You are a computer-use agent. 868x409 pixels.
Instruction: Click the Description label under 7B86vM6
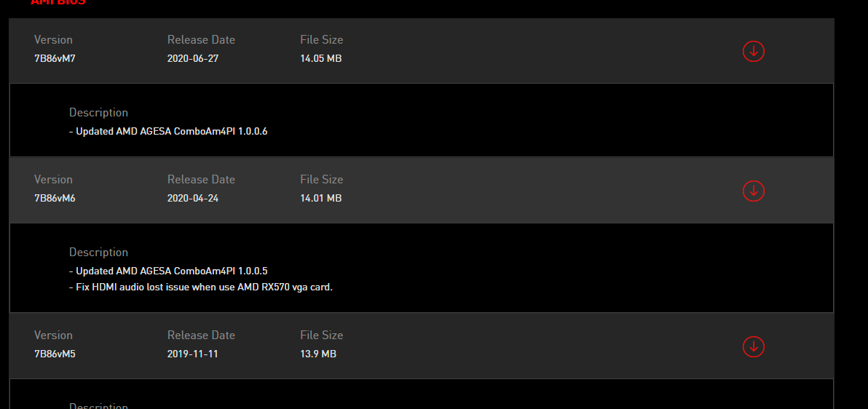pyautogui.click(x=98, y=253)
